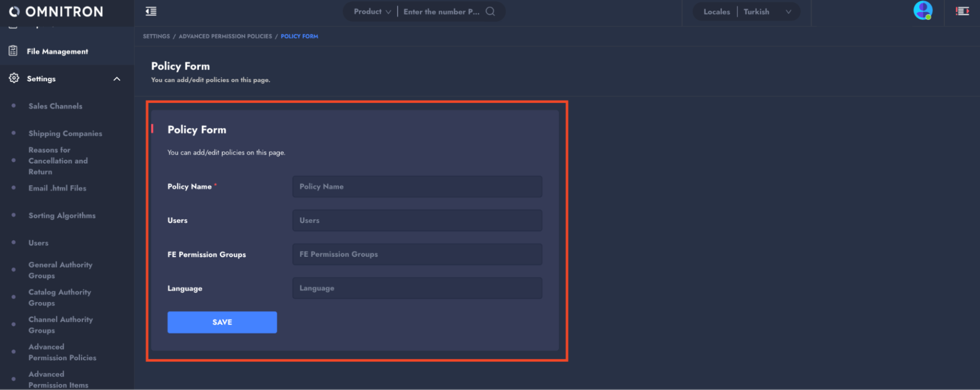
Task: Open the Product search type dropdown
Action: [372, 12]
